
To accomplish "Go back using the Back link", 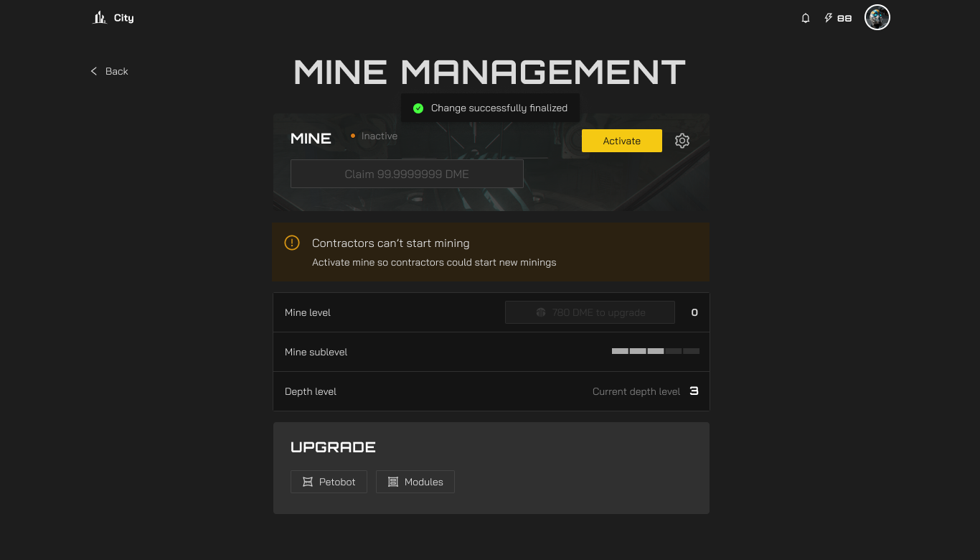I will pos(109,71).
